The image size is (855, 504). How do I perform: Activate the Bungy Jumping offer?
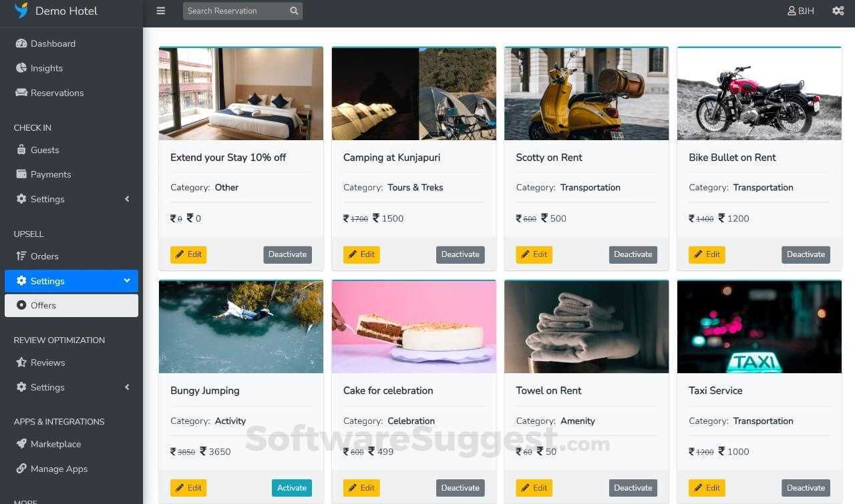(292, 488)
